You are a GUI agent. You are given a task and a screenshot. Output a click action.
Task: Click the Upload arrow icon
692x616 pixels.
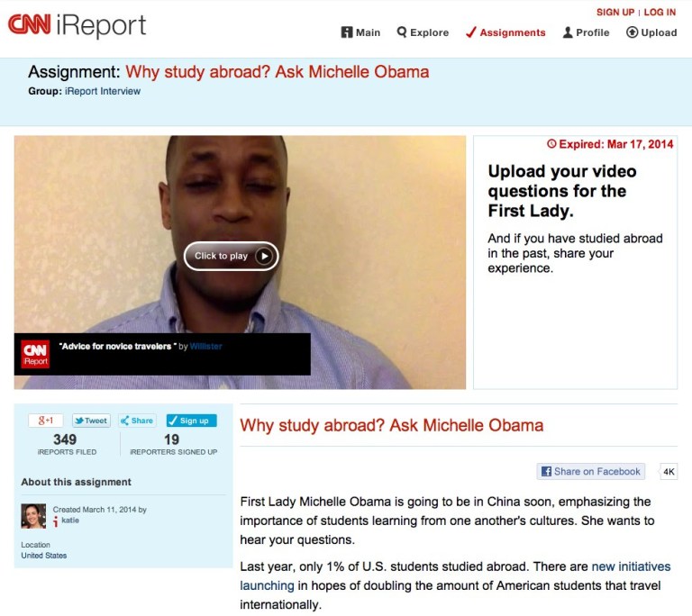click(x=632, y=32)
